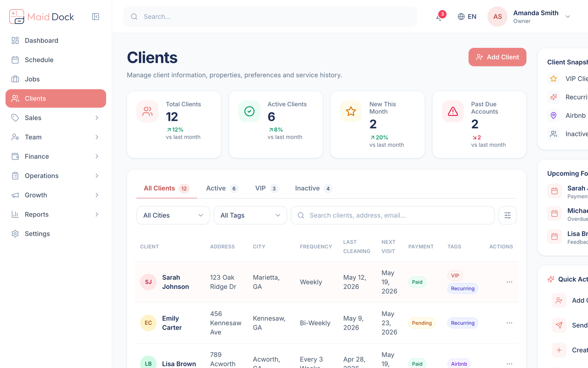Click the PAYMENT column header

421,247
